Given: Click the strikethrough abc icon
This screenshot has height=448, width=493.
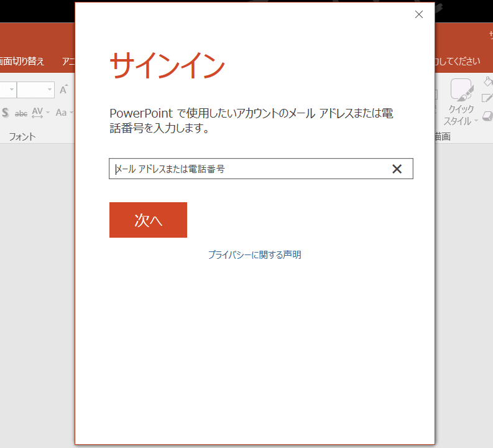Looking at the screenshot, I should coord(21,113).
